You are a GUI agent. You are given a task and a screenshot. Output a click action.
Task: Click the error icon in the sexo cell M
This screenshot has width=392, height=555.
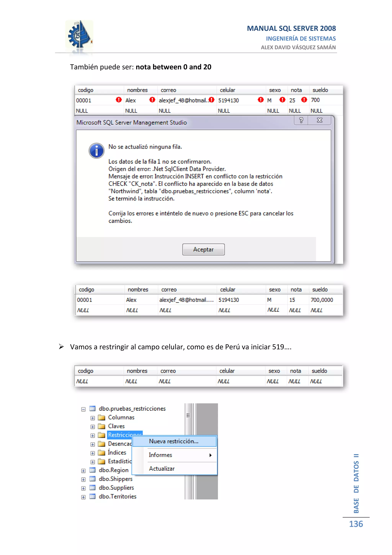(282, 100)
